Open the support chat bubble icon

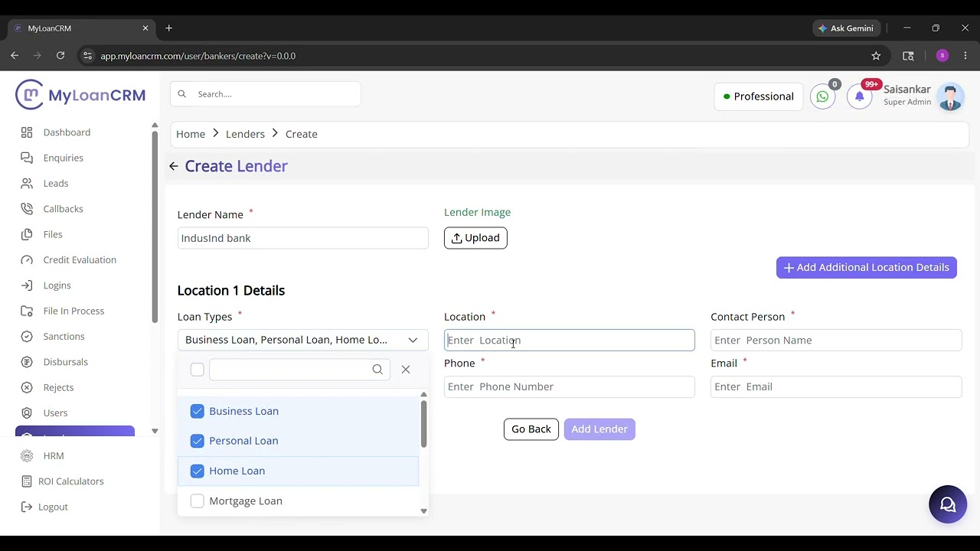[x=948, y=504]
